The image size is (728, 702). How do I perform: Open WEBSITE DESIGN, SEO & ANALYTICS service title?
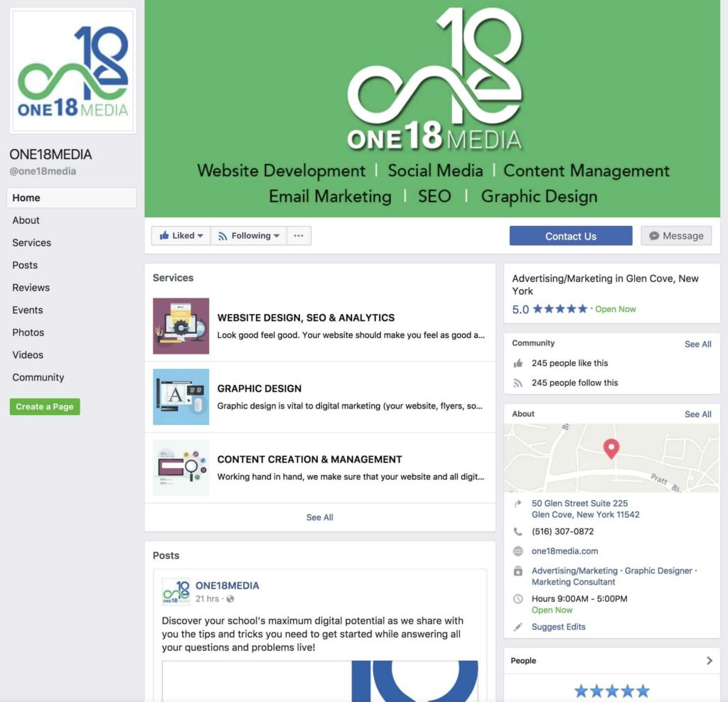pos(306,318)
